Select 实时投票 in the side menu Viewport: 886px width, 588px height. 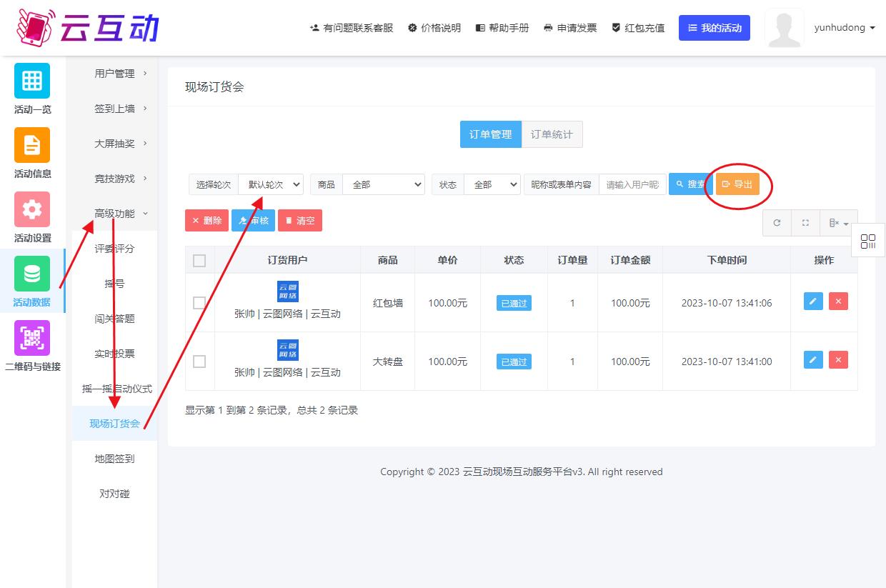pyautogui.click(x=114, y=354)
